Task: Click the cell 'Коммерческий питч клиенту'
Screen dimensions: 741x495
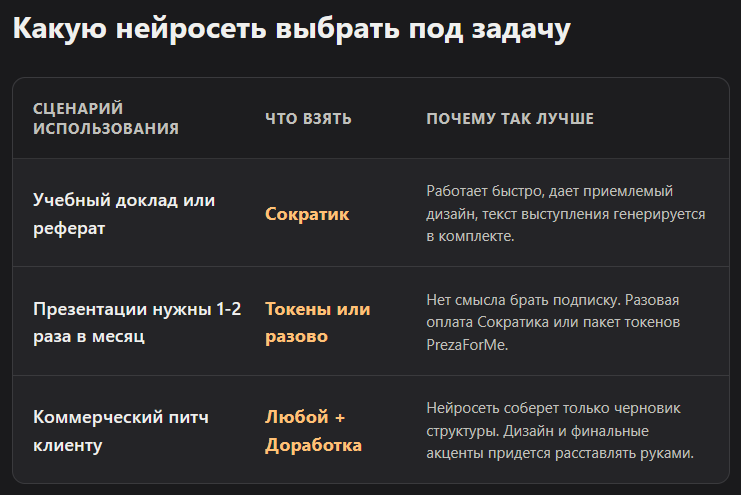Action: tap(121, 431)
